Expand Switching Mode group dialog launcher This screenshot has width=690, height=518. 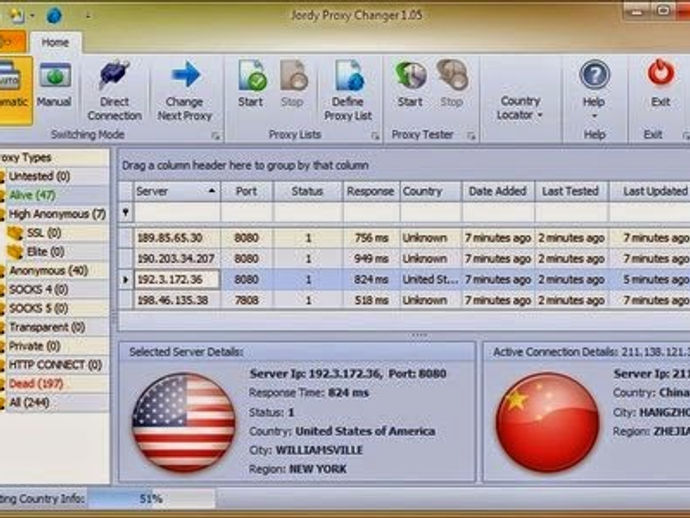pyautogui.click(x=216, y=136)
